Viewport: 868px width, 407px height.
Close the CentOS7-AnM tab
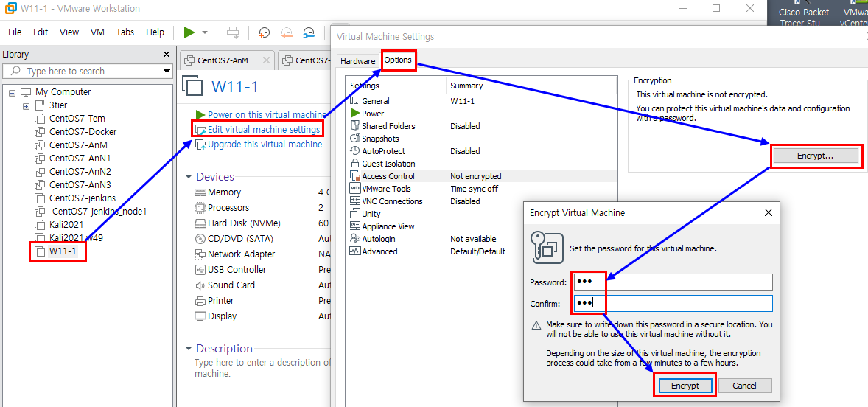coord(266,60)
